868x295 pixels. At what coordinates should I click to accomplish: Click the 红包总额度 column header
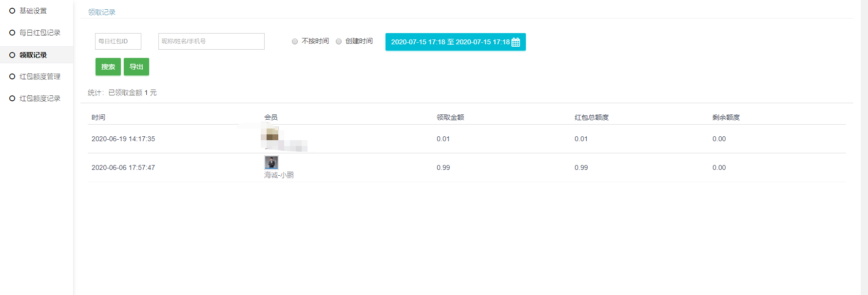(592, 117)
